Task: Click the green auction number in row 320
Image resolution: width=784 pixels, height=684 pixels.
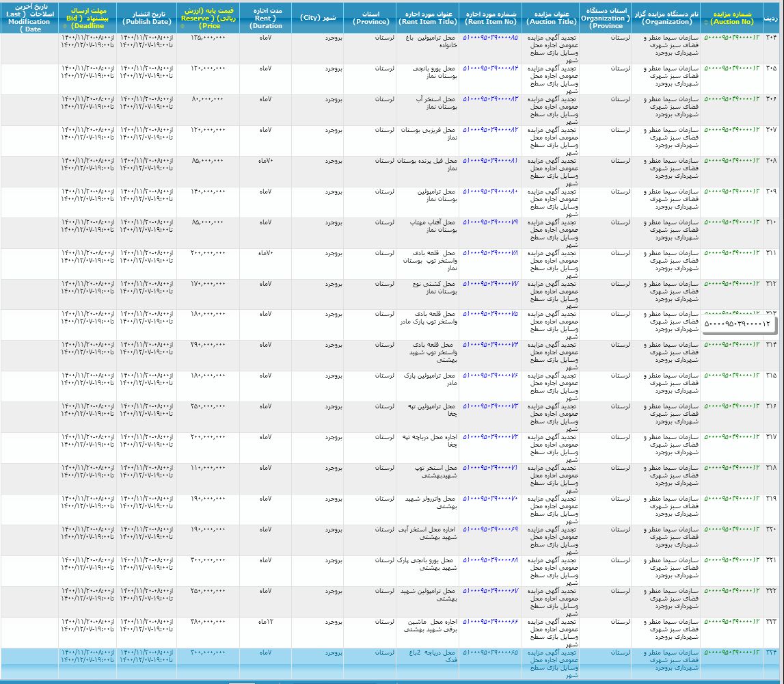Action: pyautogui.click(x=731, y=529)
